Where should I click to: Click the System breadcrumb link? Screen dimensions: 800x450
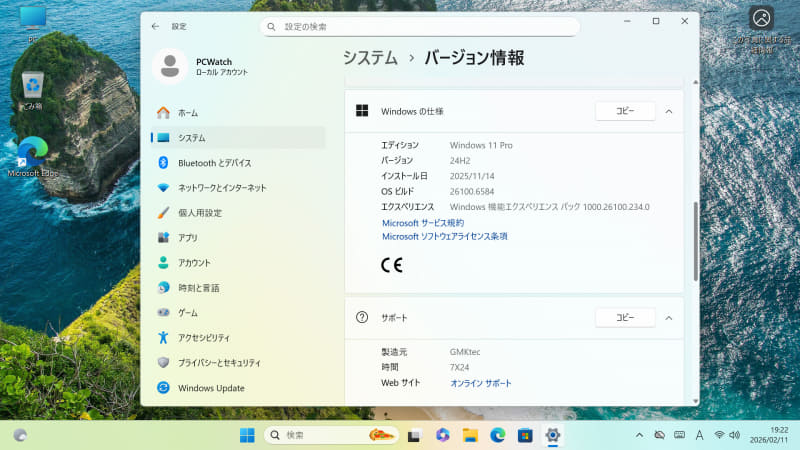tap(370, 58)
